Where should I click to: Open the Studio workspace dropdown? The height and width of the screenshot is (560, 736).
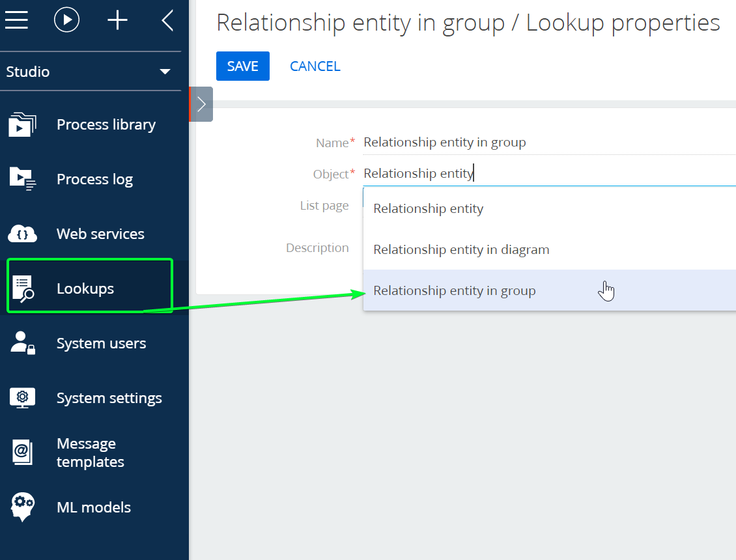pyautogui.click(x=91, y=72)
